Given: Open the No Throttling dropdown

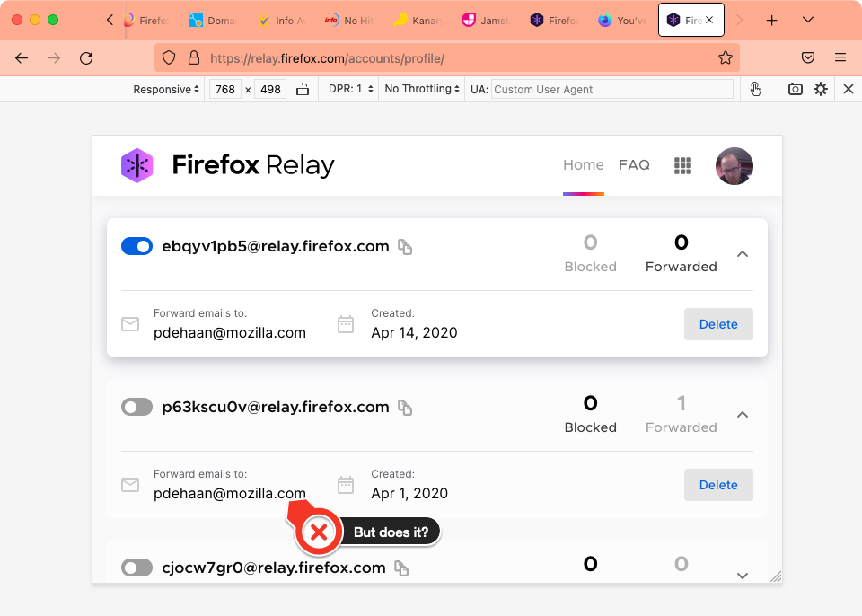Looking at the screenshot, I should (x=420, y=89).
